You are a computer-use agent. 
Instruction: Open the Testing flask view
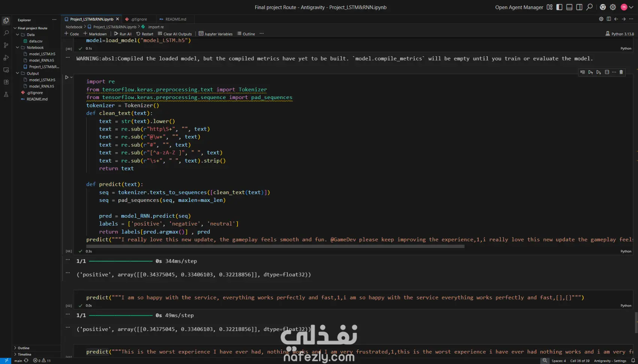click(x=6, y=95)
